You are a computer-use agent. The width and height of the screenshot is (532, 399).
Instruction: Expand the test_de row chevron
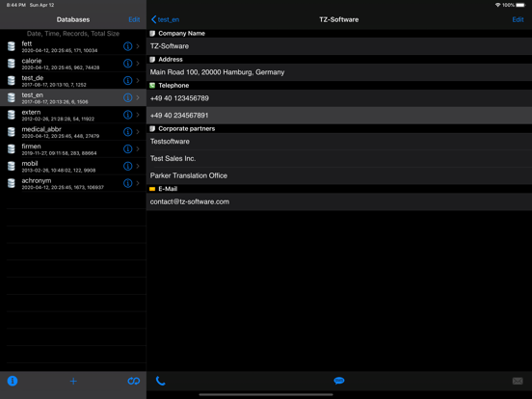coord(138,80)
